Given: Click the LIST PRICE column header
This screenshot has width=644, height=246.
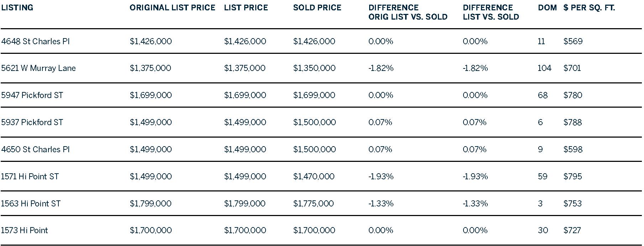Looking at the screenshot, I should (246, 7).
